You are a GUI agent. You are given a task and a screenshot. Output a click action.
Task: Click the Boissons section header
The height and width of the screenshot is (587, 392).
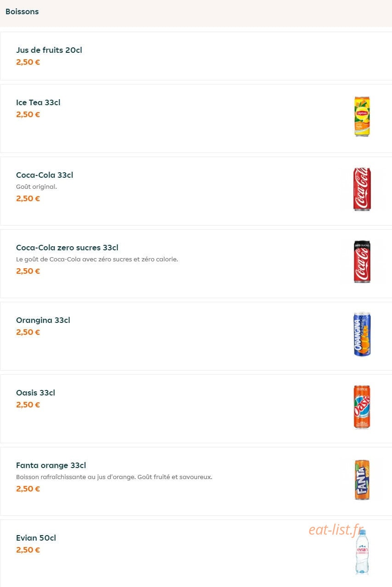22,12
